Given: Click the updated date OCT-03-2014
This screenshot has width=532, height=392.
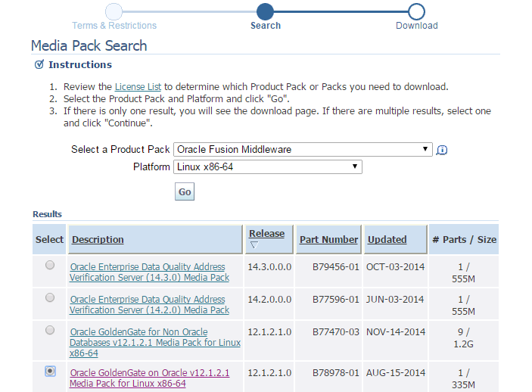Looking at the screenshot, I should pos(395,267).
